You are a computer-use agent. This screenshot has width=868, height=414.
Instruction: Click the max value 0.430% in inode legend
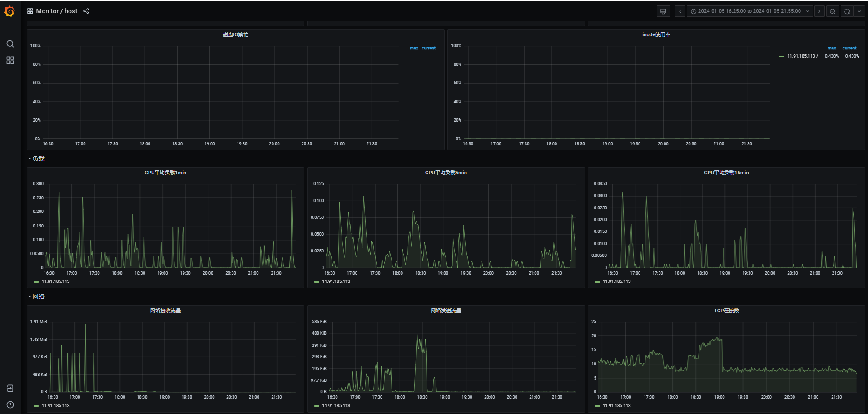[832, 56]
